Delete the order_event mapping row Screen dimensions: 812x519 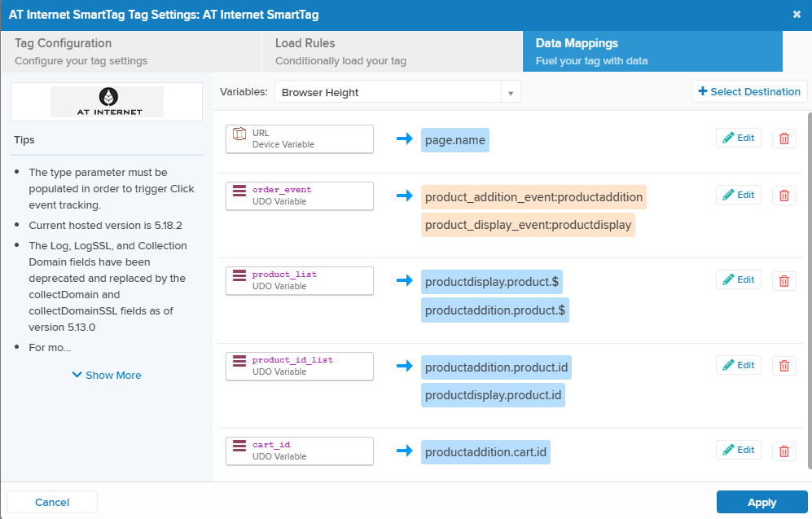coord(783,196)
